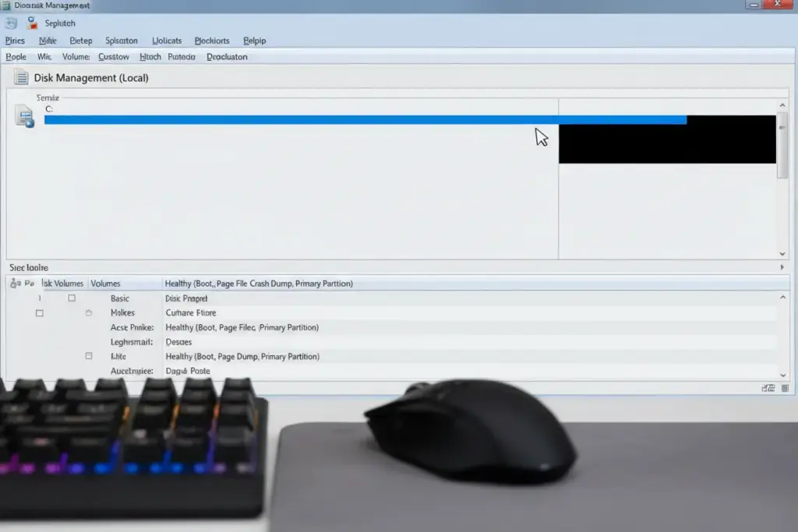Click the Disk Management document icon in the title bar

click(6, 5)
